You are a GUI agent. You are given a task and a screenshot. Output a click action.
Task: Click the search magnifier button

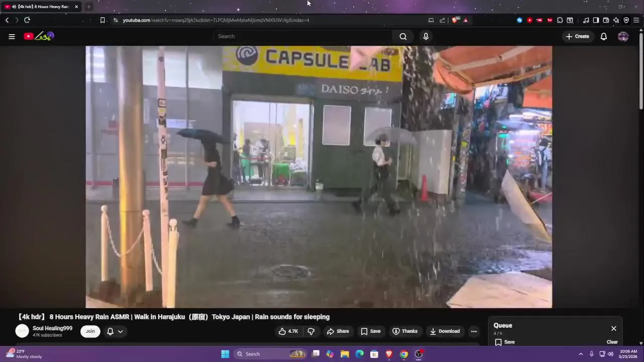403,36
